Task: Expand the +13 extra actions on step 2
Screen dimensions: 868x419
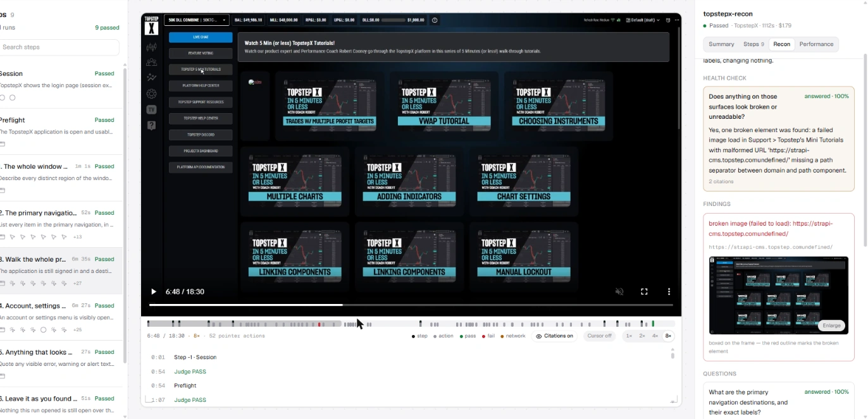Action: (x=77, y=237)
